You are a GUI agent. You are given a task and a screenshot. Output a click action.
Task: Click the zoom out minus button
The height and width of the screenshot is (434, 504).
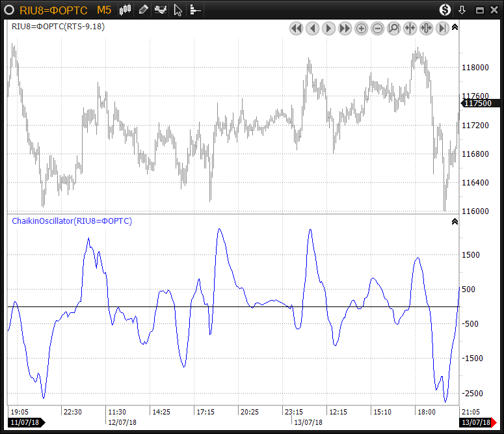(378, 28)
